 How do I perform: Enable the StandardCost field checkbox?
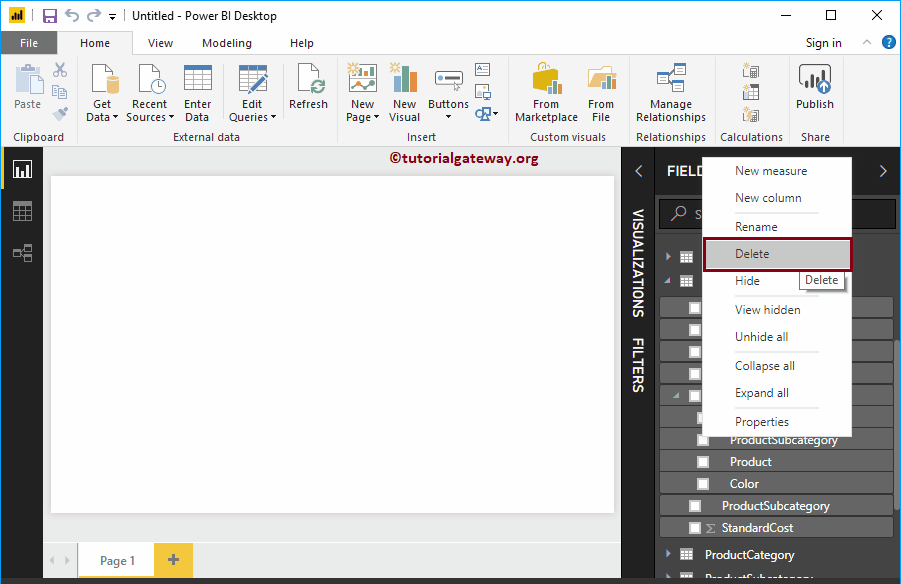point(695,527)
